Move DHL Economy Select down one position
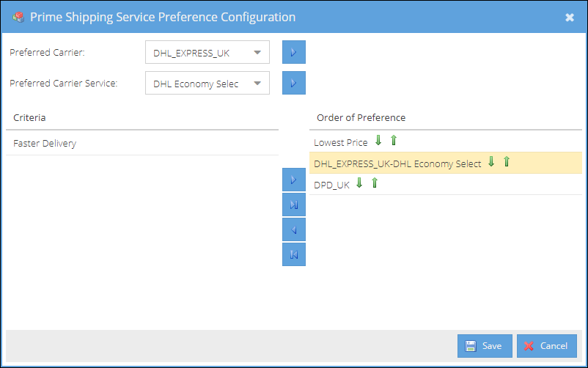The width and height of the screenshot is (588, 368). tap(491, 162)
